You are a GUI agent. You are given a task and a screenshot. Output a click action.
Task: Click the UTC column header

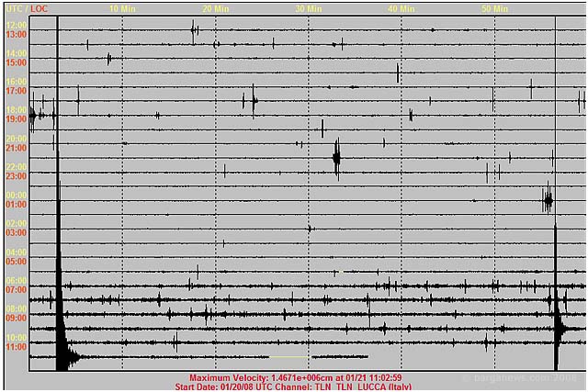[12, 8]
